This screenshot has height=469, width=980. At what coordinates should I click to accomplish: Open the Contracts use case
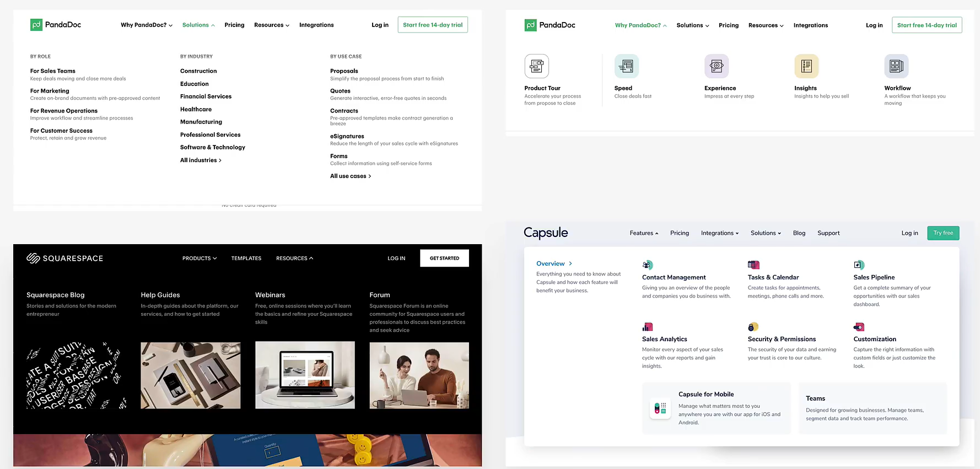tap(344, 111)
